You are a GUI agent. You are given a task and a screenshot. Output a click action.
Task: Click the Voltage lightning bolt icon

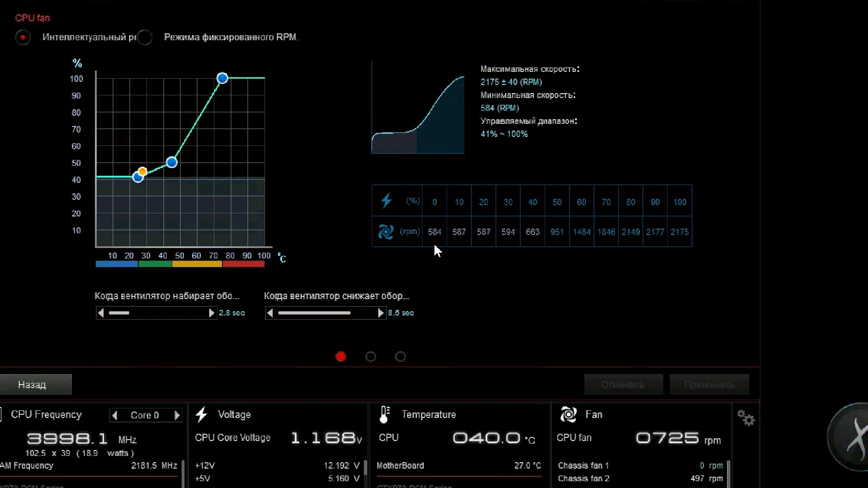202,414
